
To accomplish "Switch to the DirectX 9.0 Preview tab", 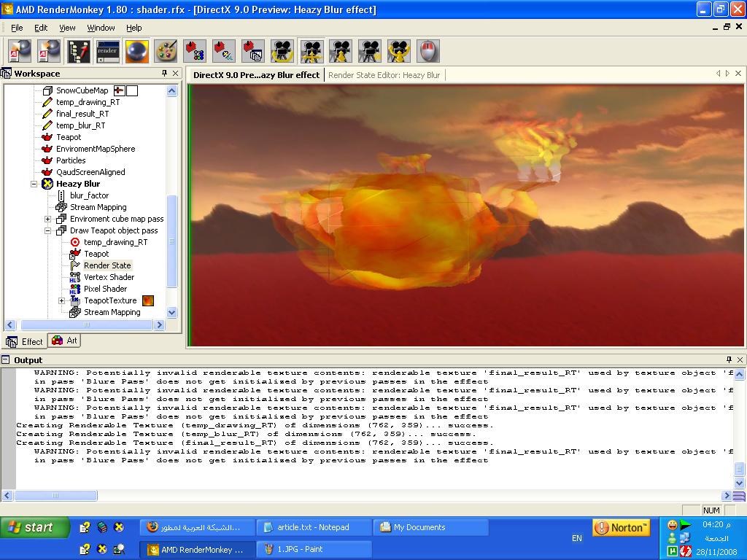I will tap(256, 75).
